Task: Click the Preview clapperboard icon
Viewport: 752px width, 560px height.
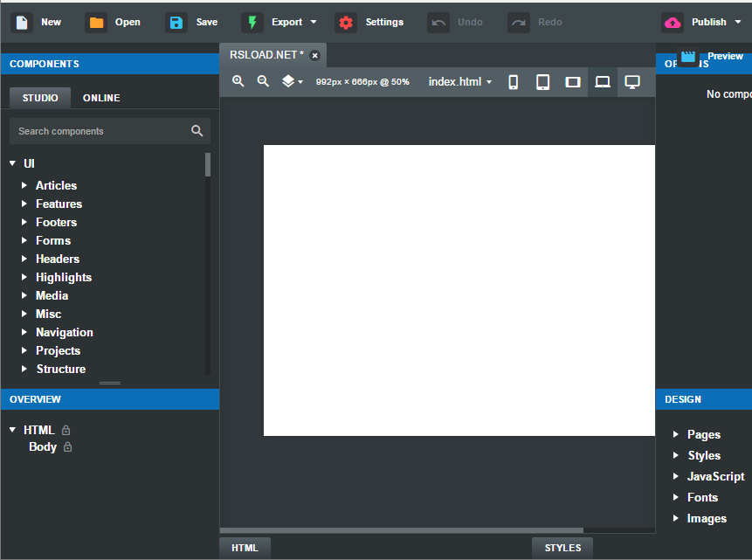Action: [688, 57]
